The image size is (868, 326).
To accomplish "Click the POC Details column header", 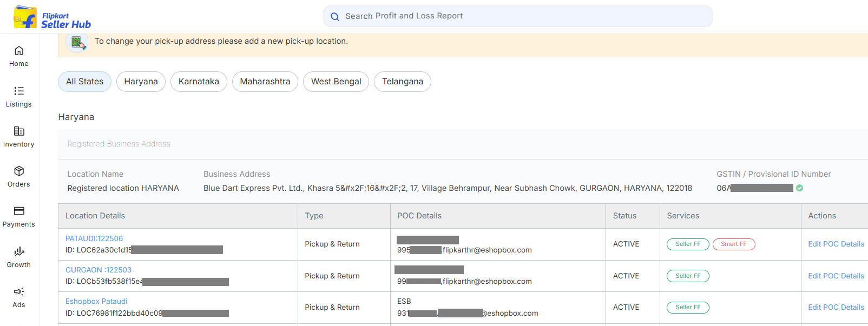I will (419, 216).
